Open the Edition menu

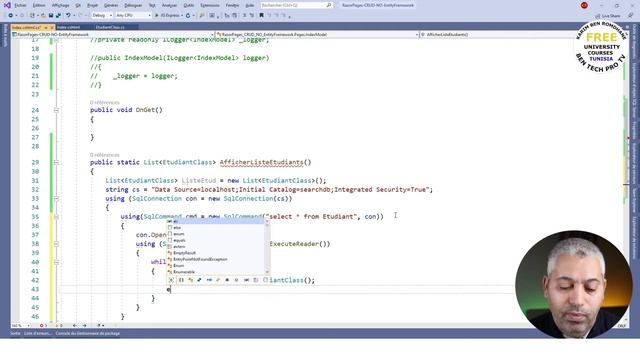[39, 5]
